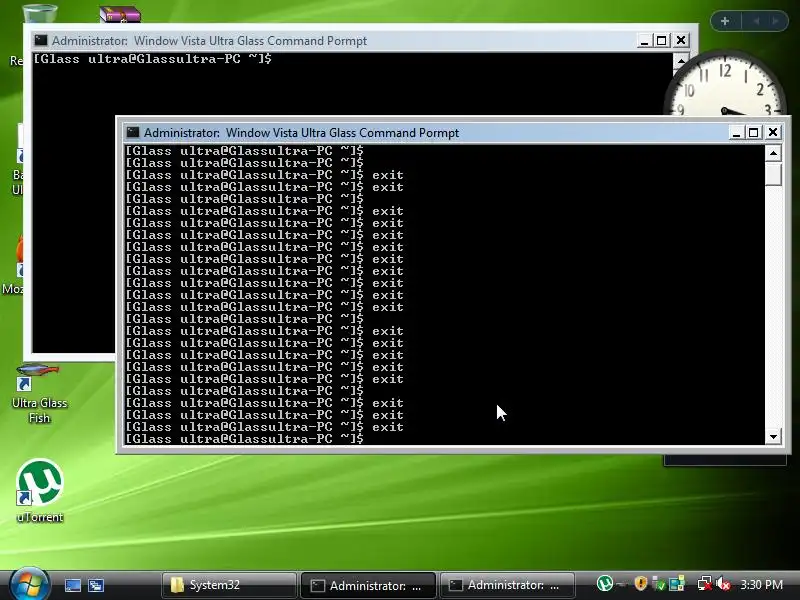Viewport: 800px width, 600px height.
Task: Minimize the front command prompt window
Action: (x=735, y=133)
